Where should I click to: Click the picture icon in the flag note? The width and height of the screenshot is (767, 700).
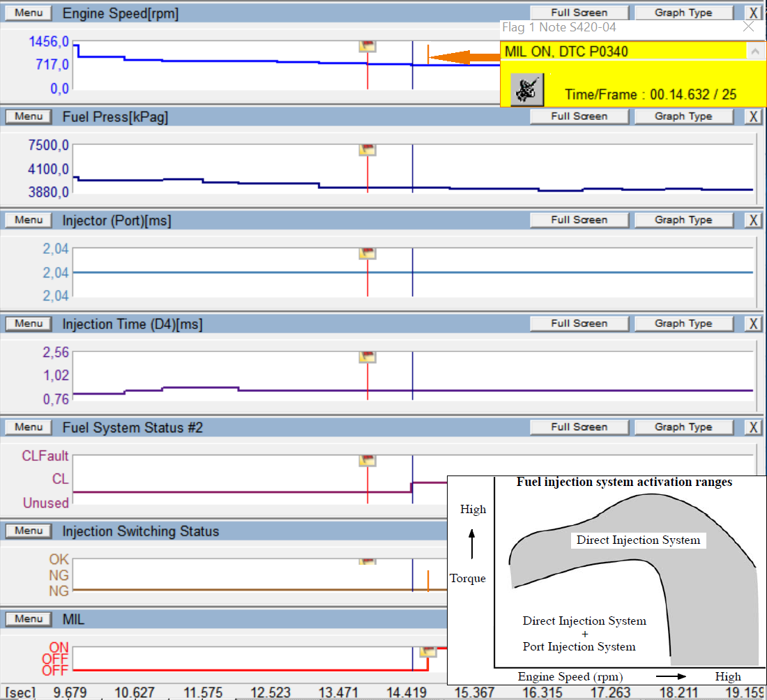(527, 89)
